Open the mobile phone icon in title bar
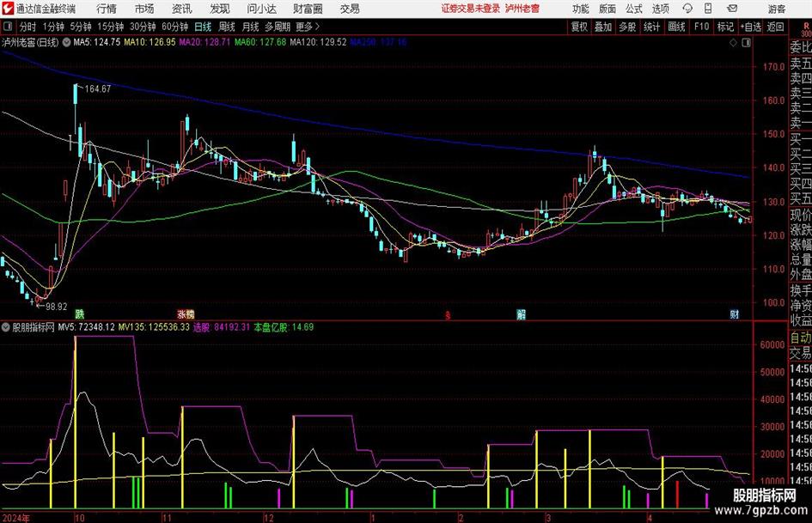The height and width of the screenshot is (523, 812). point(708,9)
